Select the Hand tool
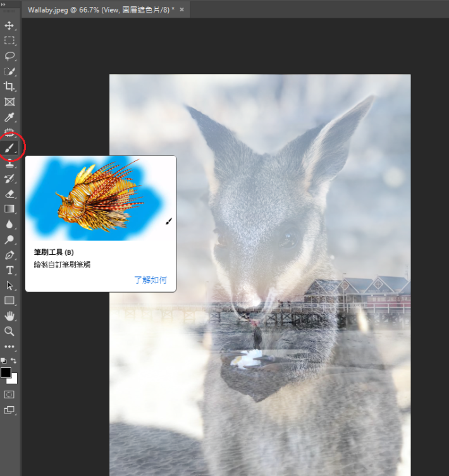 pyautogui.click(x=9, y=316)
